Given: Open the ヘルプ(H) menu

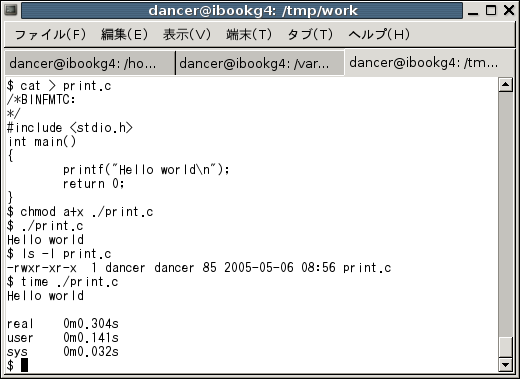Looking at the screenshot, I should pos(379,34).
